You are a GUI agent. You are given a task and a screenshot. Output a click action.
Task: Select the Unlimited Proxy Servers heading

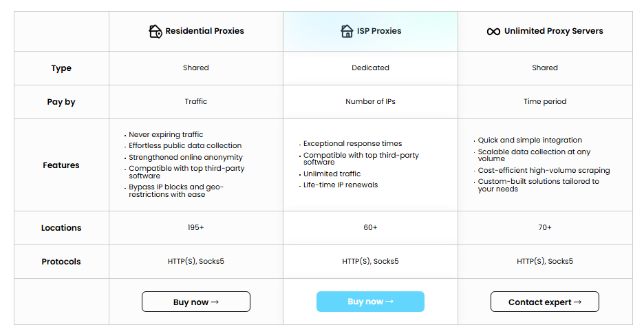pyautogui.click(x=553, y=31)
